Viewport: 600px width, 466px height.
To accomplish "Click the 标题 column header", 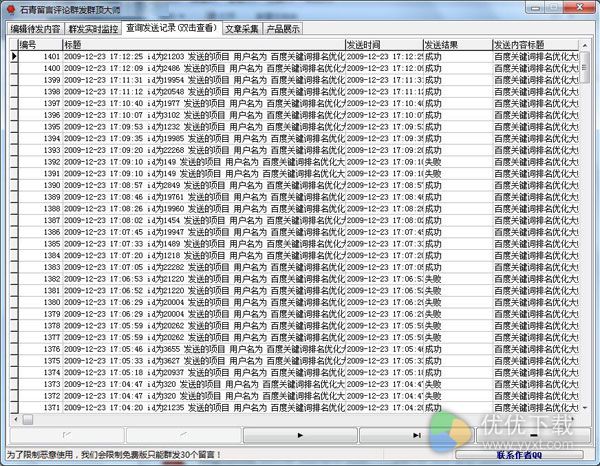I will (204, 45).
